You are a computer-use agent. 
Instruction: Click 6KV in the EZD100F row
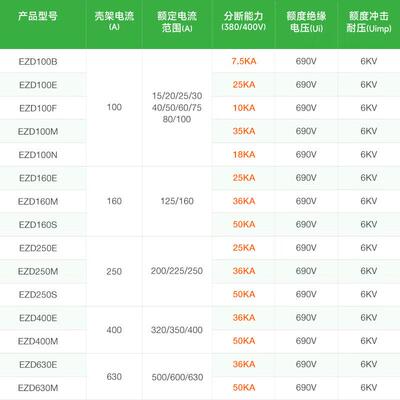pos(369,108)
